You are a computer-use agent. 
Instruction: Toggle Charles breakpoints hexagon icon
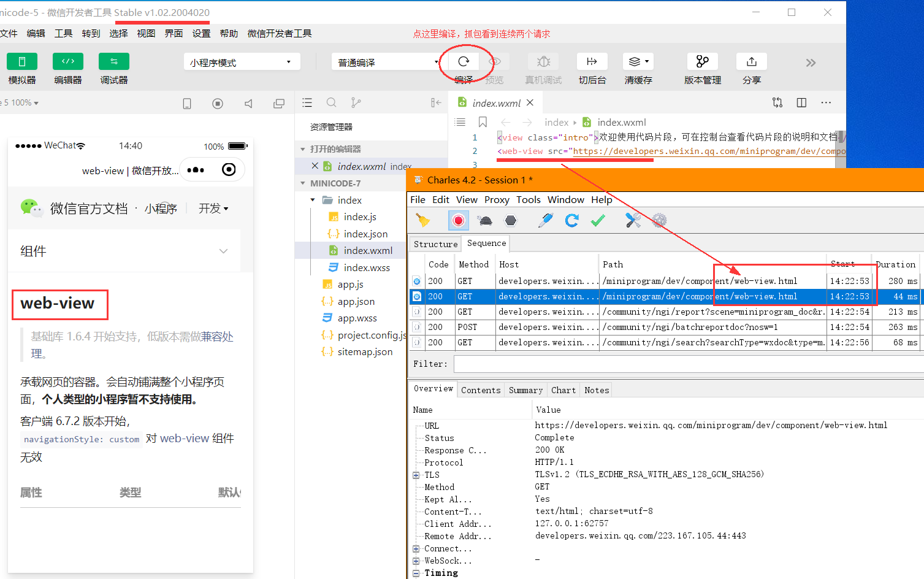tap(511, 220)
